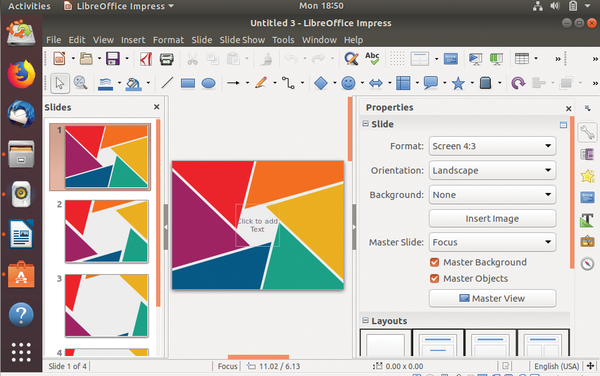Image resolution: width=600 pixels, height=376 pixels.
Task: Insert a callout speech bubble shape
Action: click(431, 83)
